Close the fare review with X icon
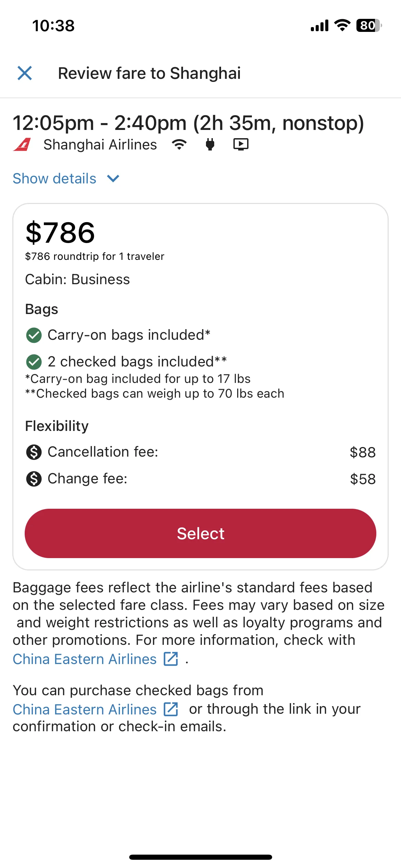This screenshot has height=868, width=401. [x=25, y=73]
